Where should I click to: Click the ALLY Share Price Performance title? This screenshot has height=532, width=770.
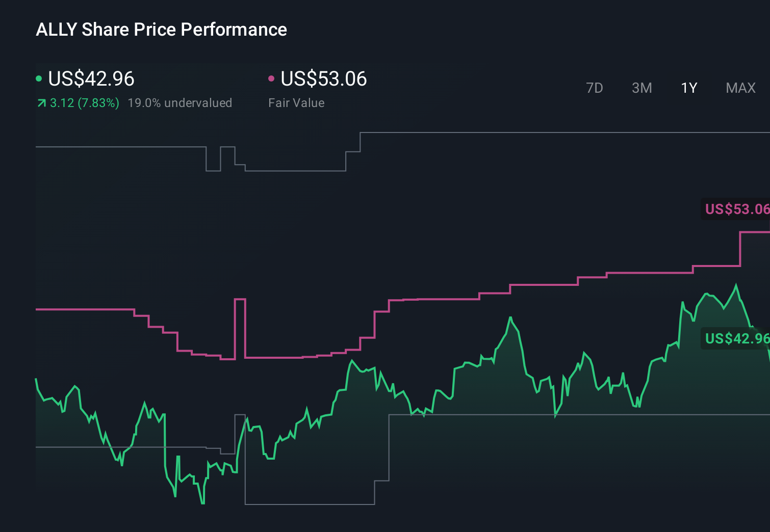(x=161, y=30)
